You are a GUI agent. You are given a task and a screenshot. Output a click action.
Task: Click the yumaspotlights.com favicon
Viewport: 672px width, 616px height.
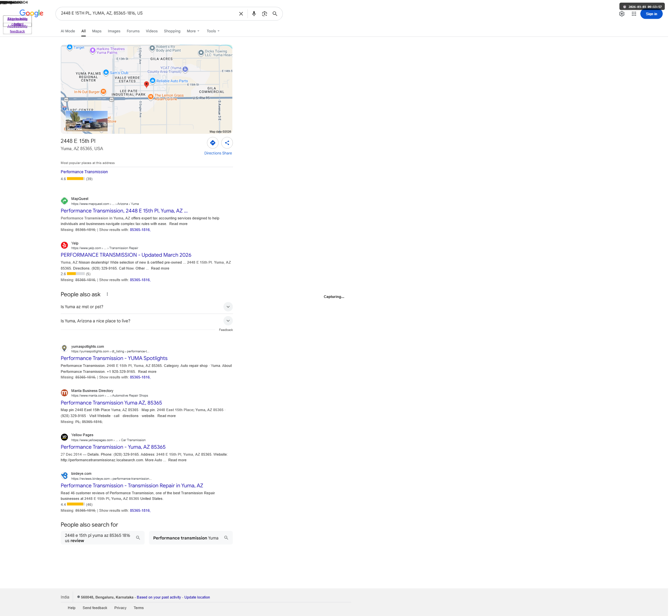(x=65, y=350)
